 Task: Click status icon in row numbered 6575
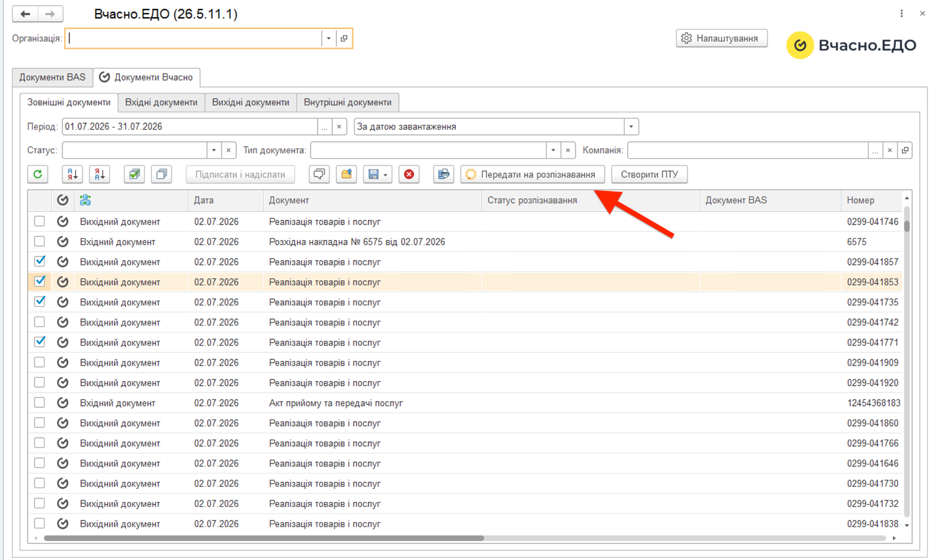tap(63, 242)
